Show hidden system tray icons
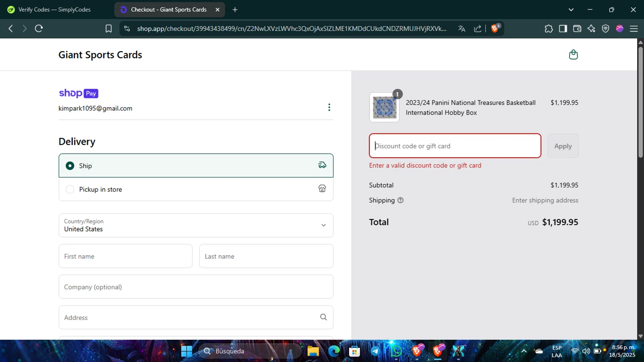Viewport: 644px width, 362px height. [x=524, y=351]
